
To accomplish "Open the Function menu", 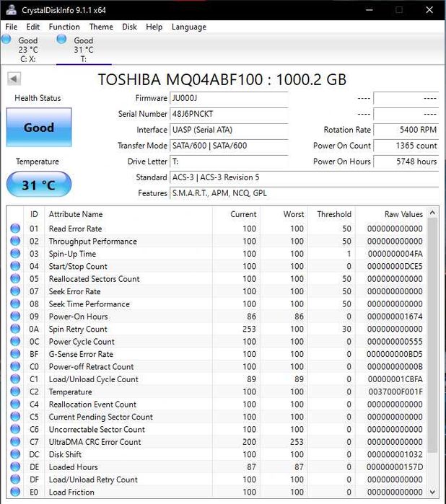I will (x=64, y=27).
